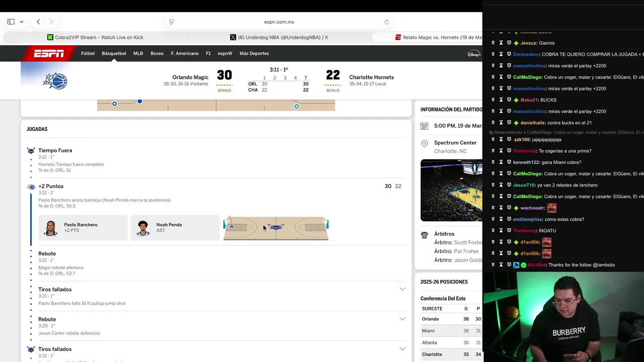Image resolution: width=644 pixels, height=362 pixels.
Task: Ban Maku21 using the shield icon
Action: pos(509,100)
